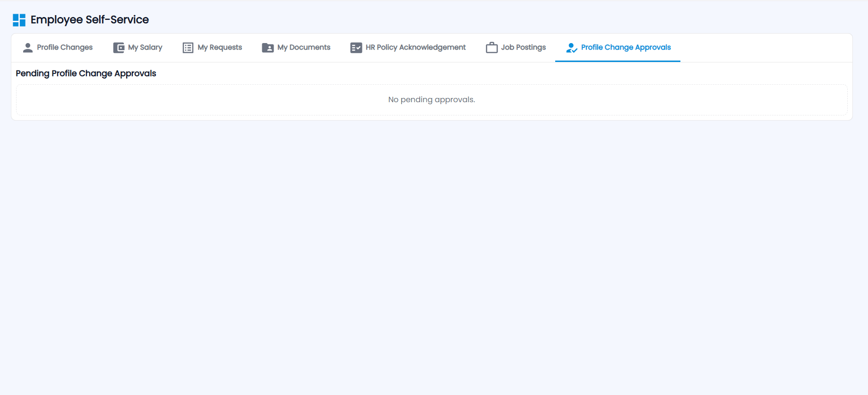Go to the My Requests tab

[x=212, y=48]
